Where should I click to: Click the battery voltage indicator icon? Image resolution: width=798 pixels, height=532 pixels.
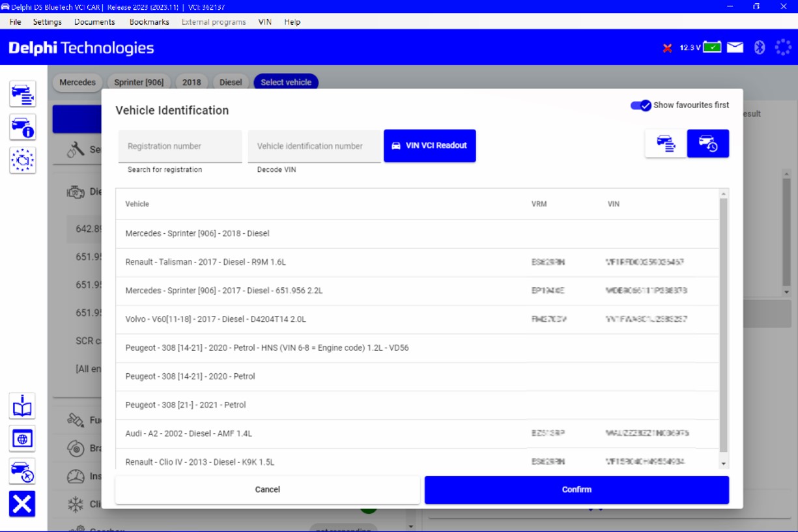[x=713, y=48]
